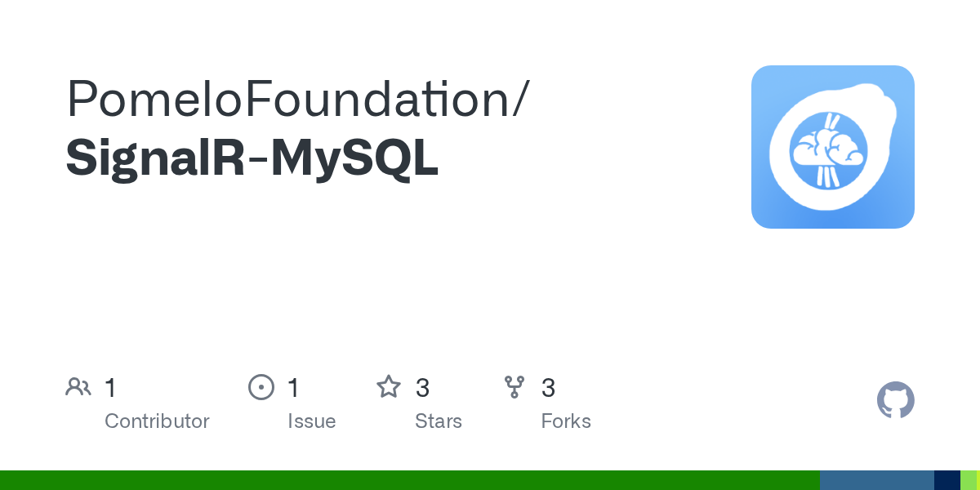The image size is (980, 490).
Task: Click the GitHub Octocat logo
Action: pos(896,400)
